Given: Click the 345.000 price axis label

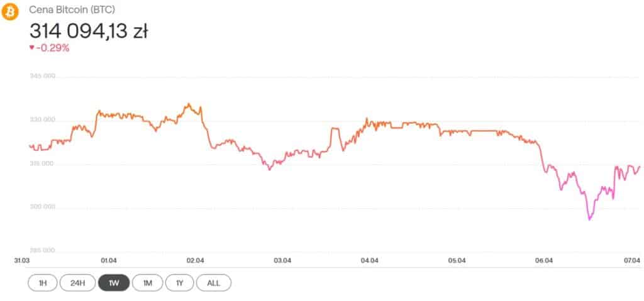Looking at the screenshot, I should [x=42, y=76].
